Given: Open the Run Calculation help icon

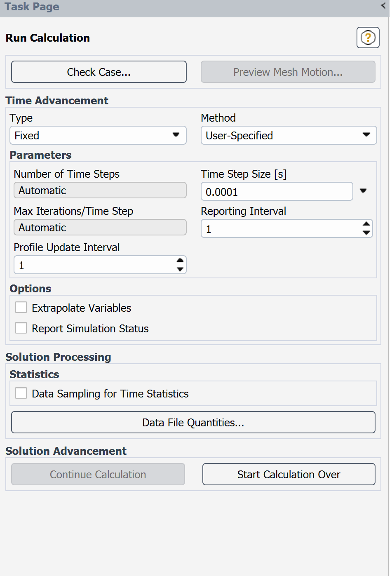Looking at the screenshot, I should point(368,38).
